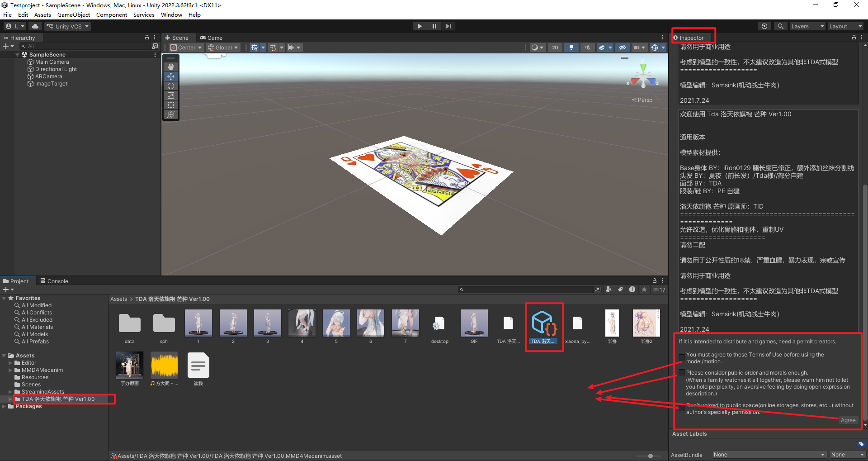Click the Agree button

point(848,420)
